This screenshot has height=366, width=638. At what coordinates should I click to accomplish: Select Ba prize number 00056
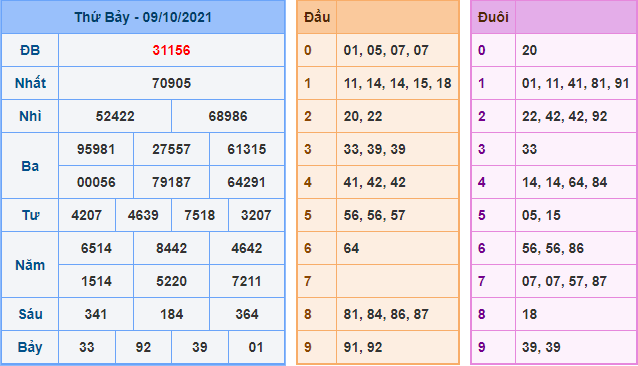[96, 182]
